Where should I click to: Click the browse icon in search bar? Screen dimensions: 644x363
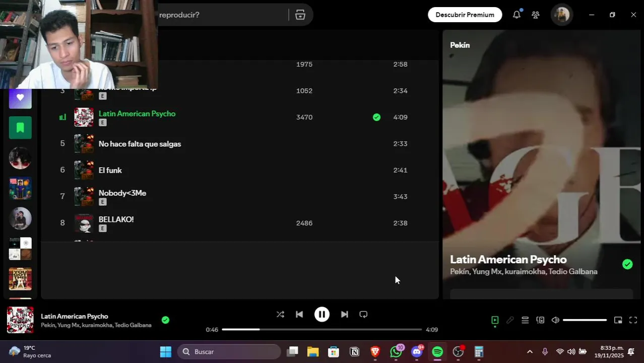point(300,15)
